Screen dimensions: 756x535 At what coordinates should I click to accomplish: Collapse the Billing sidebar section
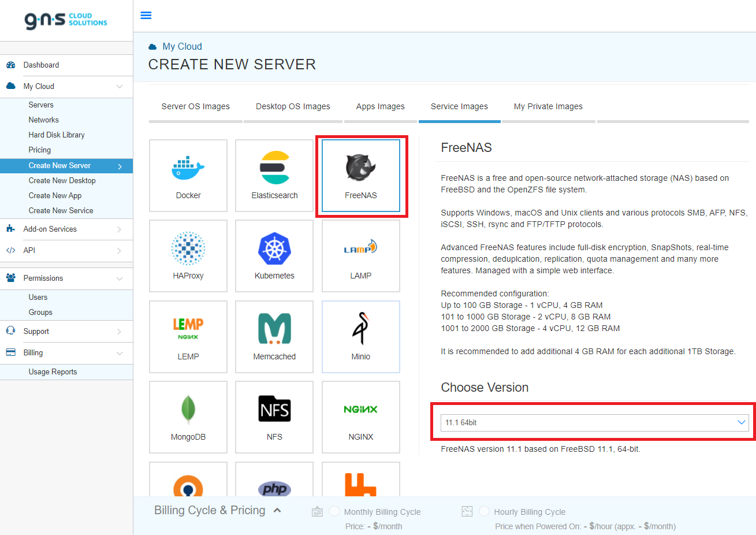point(120,353)
